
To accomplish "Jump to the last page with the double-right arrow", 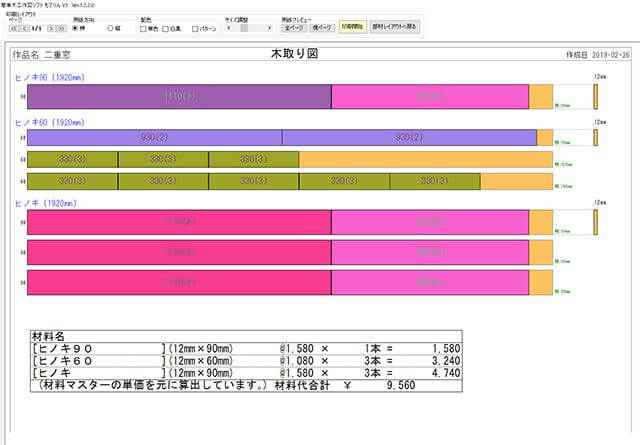I will coord(62,28).
